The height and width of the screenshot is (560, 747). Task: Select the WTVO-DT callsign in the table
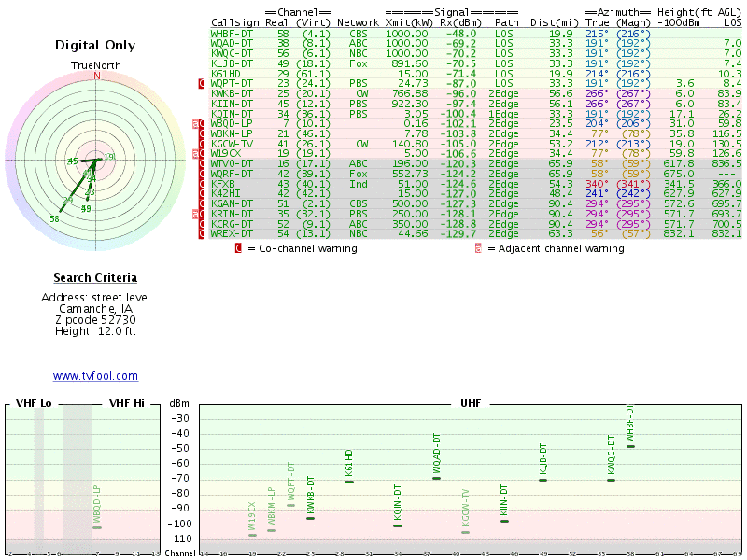pos(232,164)
